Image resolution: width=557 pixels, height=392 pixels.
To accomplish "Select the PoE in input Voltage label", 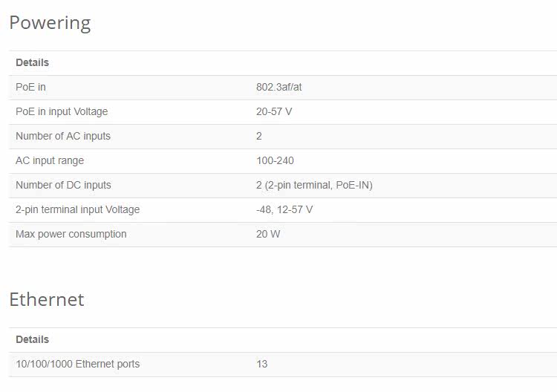I will click(x=62, y=111).
